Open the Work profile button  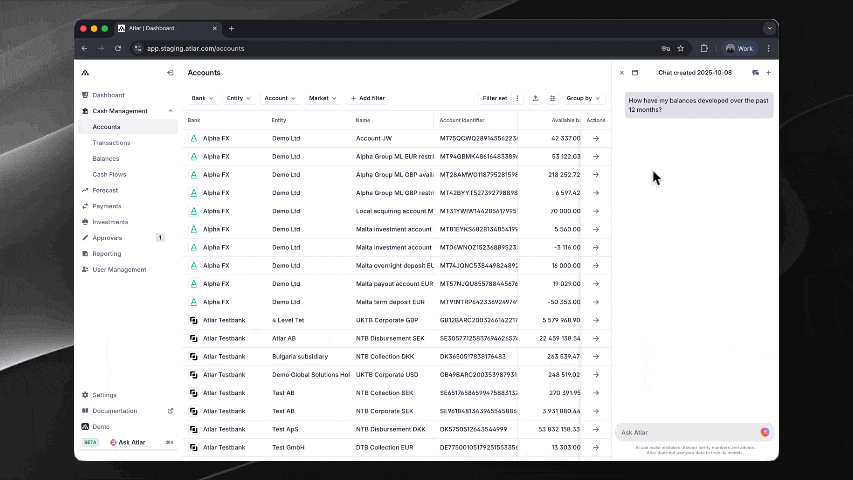739,48
